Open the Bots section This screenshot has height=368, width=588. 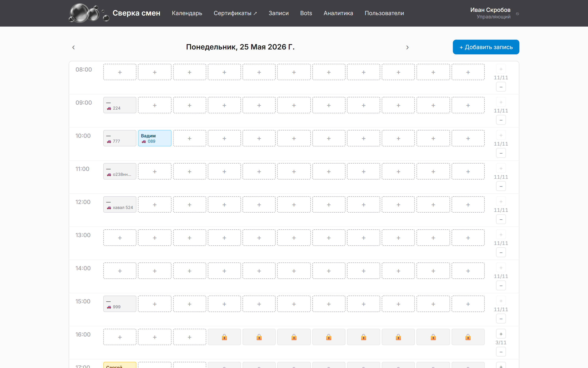point(306,13)
